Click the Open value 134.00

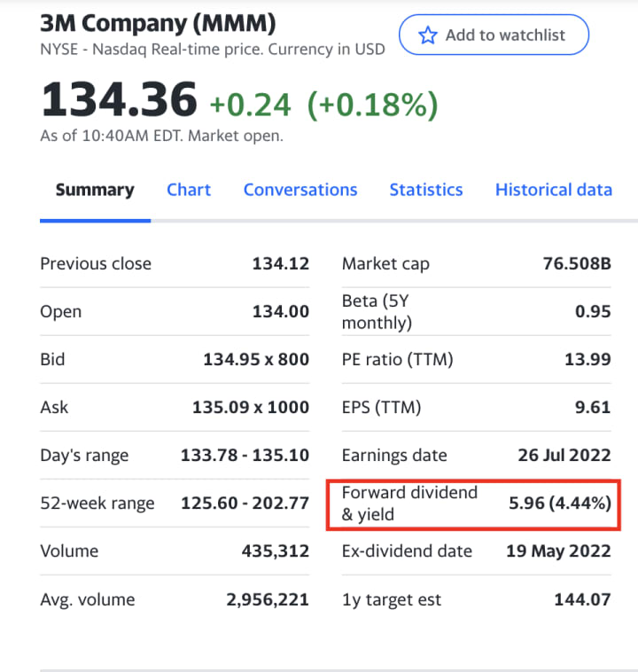pyautogui.click(x=281, y=311)
